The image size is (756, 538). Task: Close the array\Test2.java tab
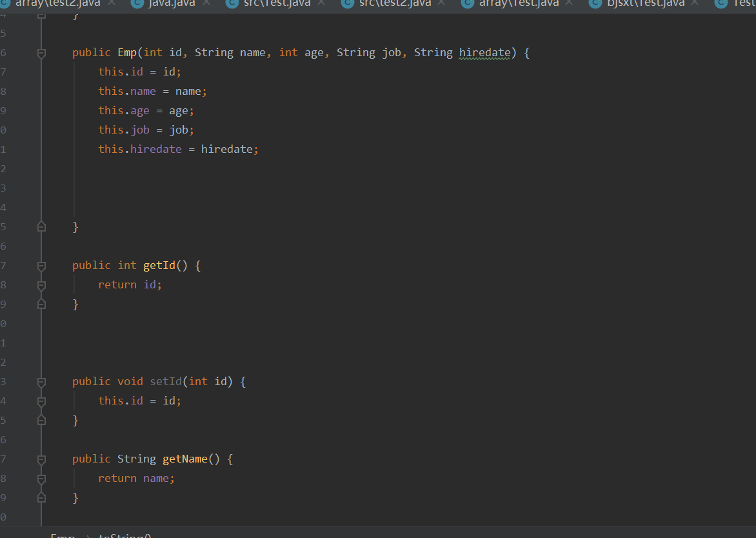tap(112, 3)
